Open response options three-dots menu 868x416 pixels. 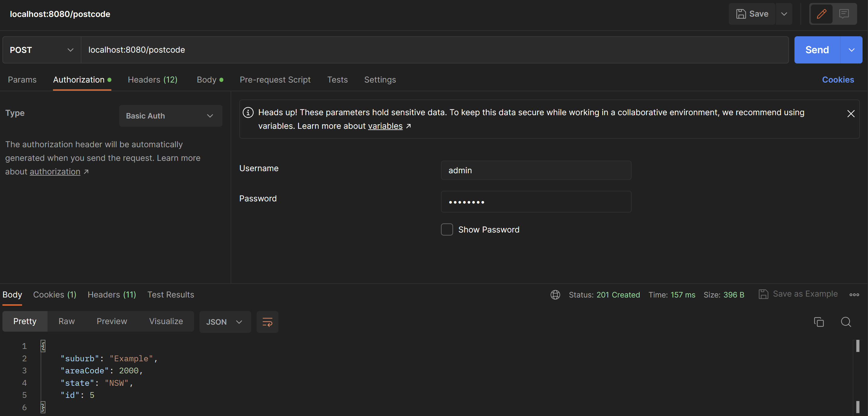854,295
